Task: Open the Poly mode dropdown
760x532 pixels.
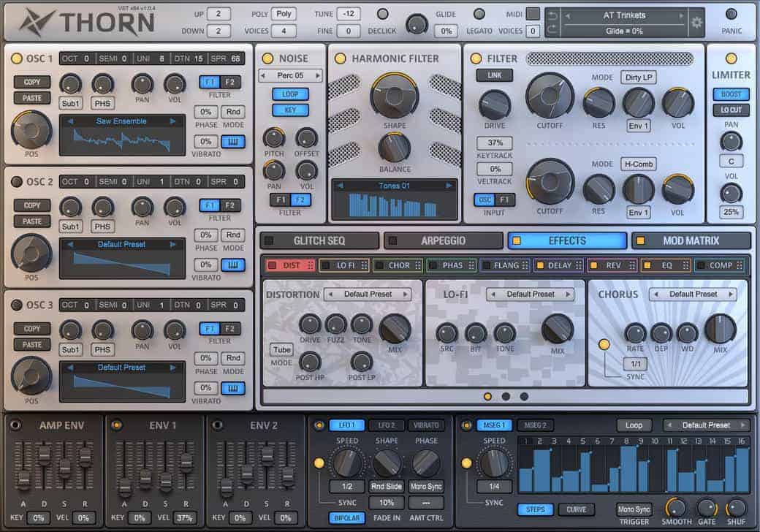Action: pyautogui.click(x=284, y=14)
